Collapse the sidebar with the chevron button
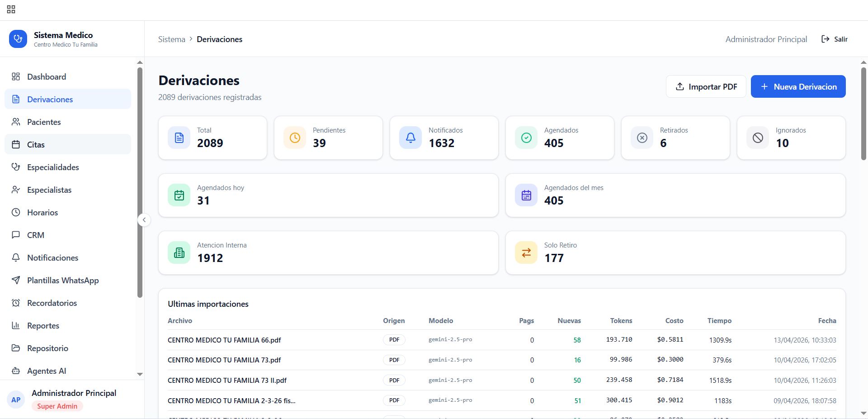 (144, 220)
